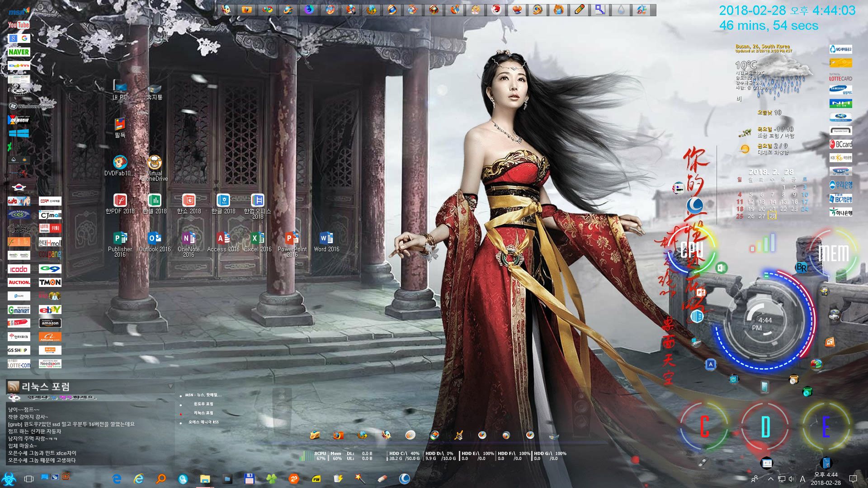Launch 한글 2018 desktop icon
Viewport: 868px width, 488px height.
tap(223, 203)
